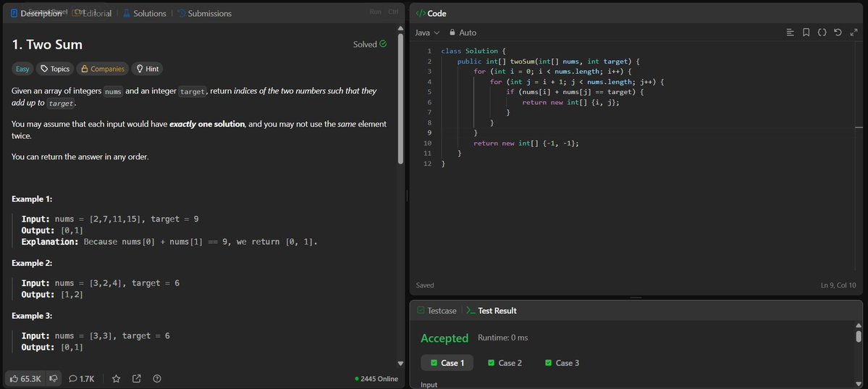Viewport: 868px width, 389px height.
Task: Click the bookmark icon in code toolbar
Action: click(x=806, y=33)
